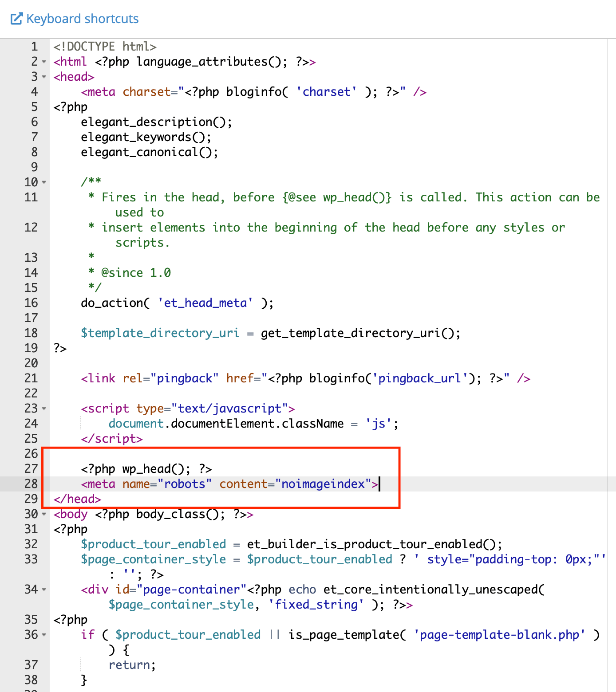Viewport: 616px width, 692px height.
Task: Click the link rel="pingback" line
Action: pyautogui.click(x=306, y=378)
